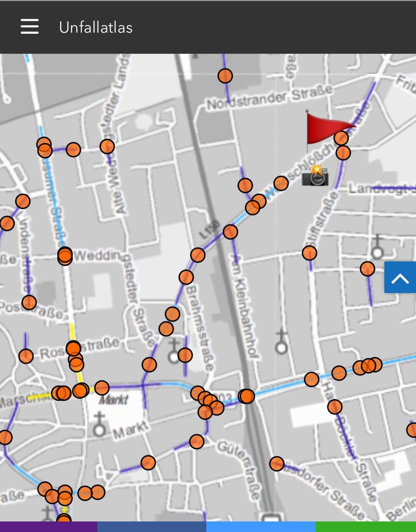
Task: Open the hamburger menu
Action: pos(30,27)
